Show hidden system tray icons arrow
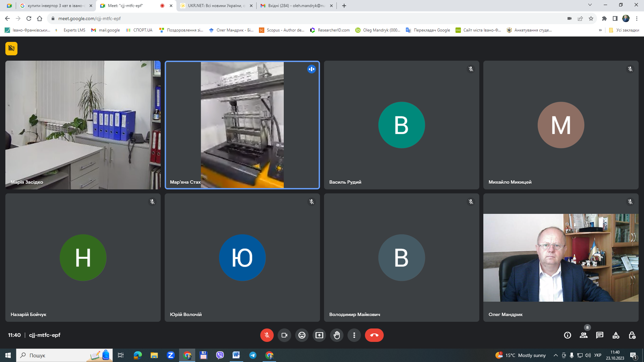This screenshot has width=644, height=362. tap(555, 355)
